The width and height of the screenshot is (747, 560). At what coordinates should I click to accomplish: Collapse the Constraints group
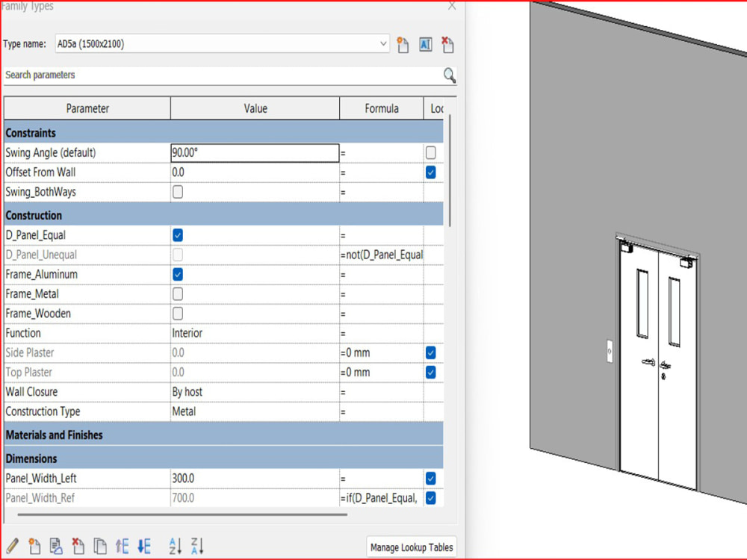[x=223, y=132]
